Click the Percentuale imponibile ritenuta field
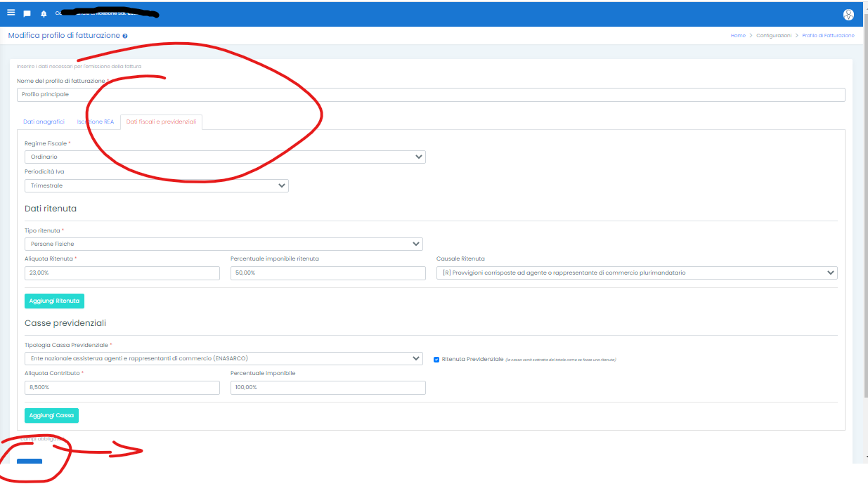868x484 pixels. [x=328, y=273]
